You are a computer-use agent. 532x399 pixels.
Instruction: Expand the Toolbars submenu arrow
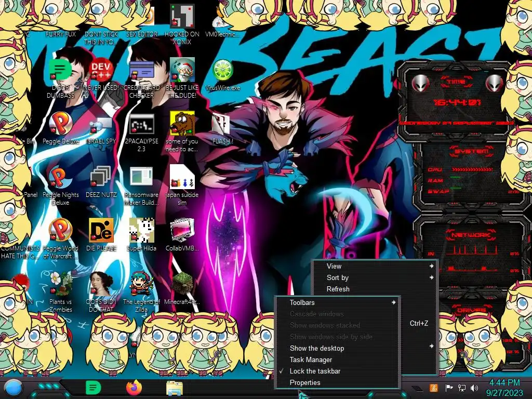(394, 302)
